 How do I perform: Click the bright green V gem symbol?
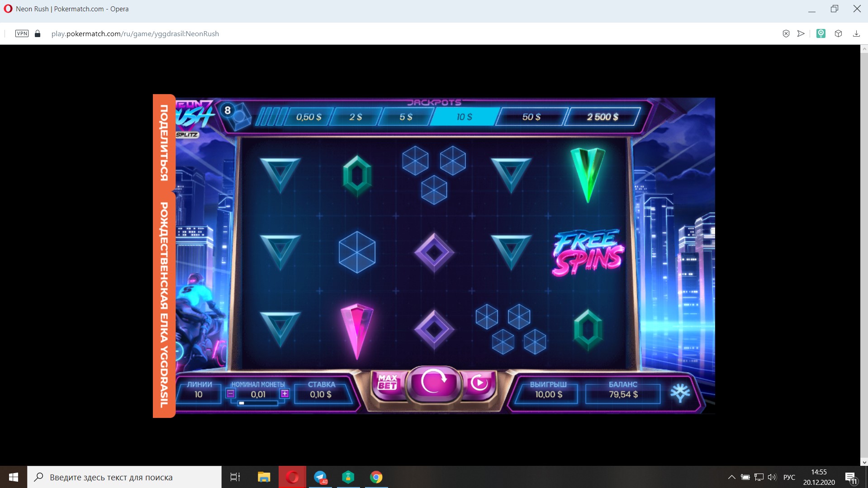(588, 175)
